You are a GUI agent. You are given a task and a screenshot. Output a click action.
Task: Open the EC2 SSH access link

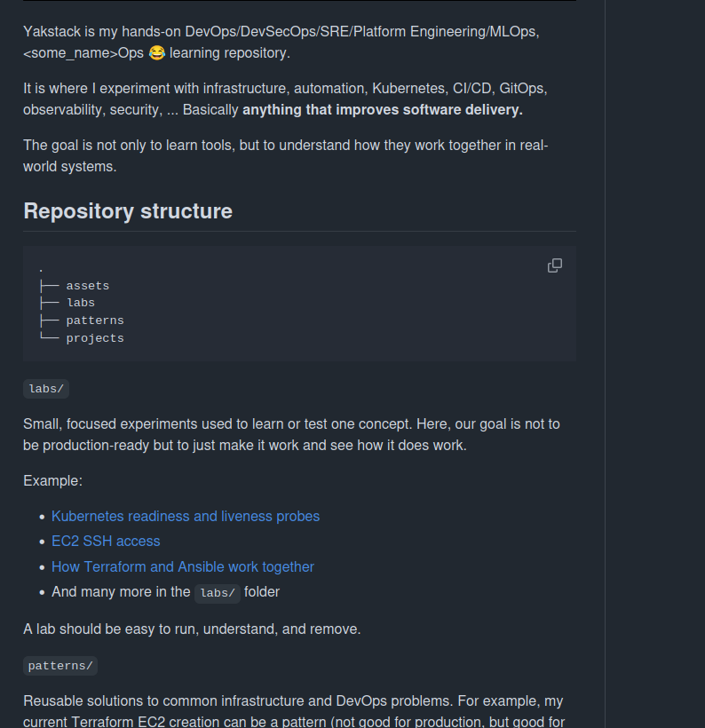click(106, 542)
